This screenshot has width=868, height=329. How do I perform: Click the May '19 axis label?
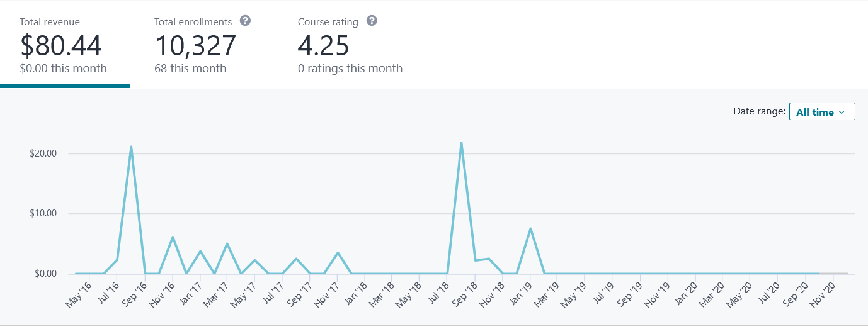pyautogui.click(x=573, y=294)
